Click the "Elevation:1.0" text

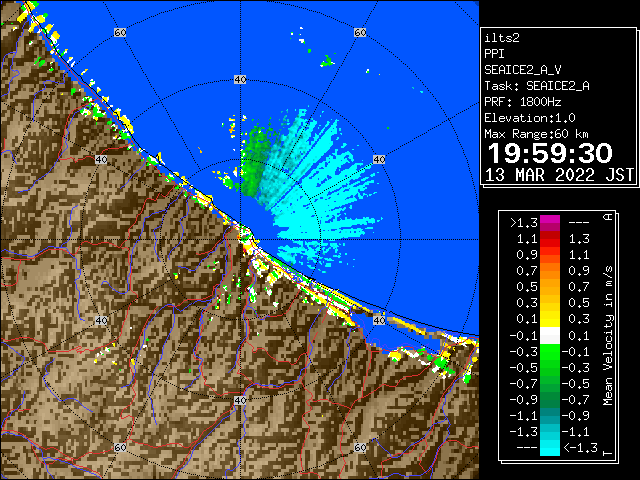click(530, 118)
